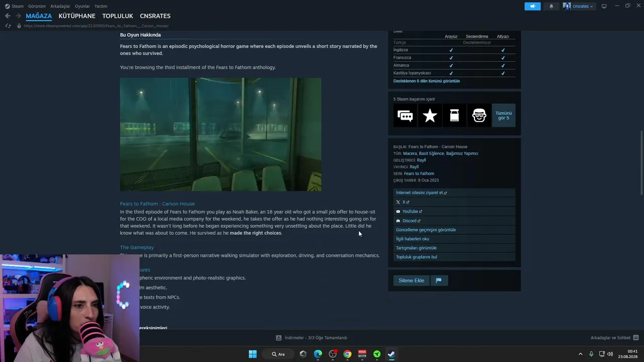Image resolution: width=644 pixels, height=362 pixels.
Task: Open the 'Fears to Fathom' series link
Action: 419,173
